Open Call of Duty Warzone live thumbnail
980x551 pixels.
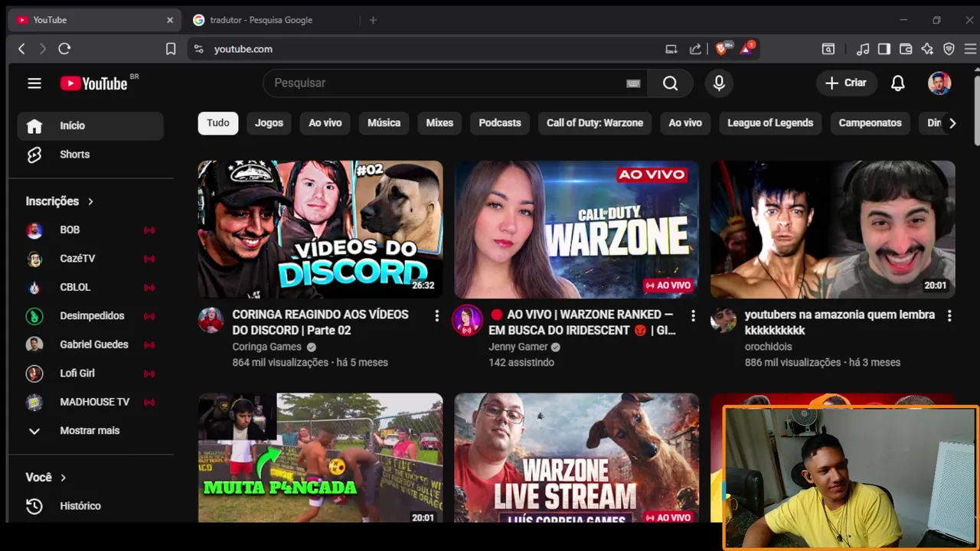(x=577, y=229)
